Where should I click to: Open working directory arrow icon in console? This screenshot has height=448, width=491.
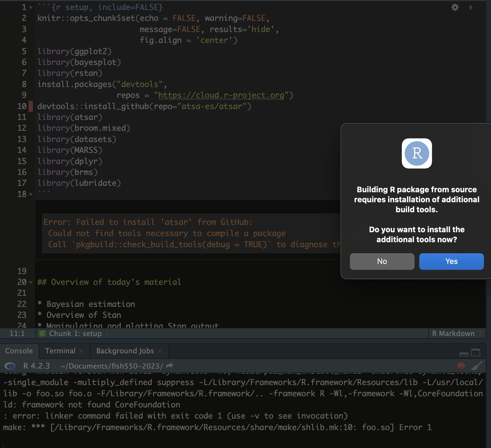click(170, 366)
